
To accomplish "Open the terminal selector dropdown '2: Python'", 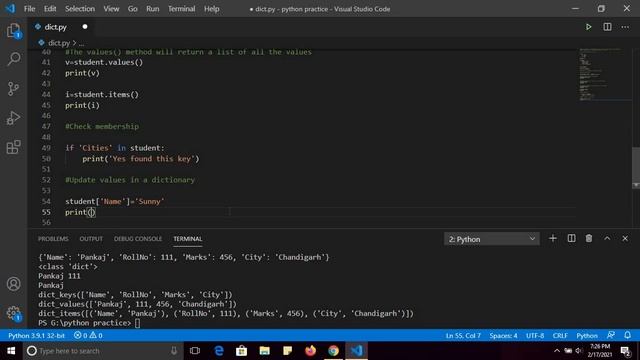I will (x=491, y=239).
